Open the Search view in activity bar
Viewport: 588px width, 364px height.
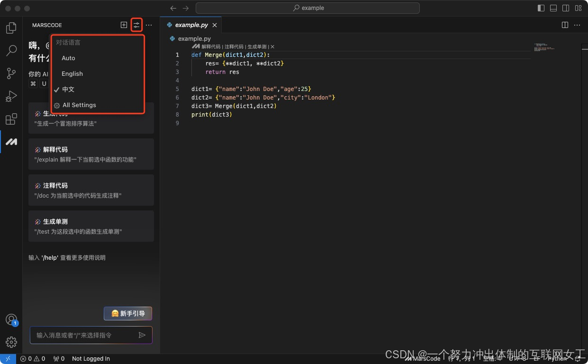[11, 50]
